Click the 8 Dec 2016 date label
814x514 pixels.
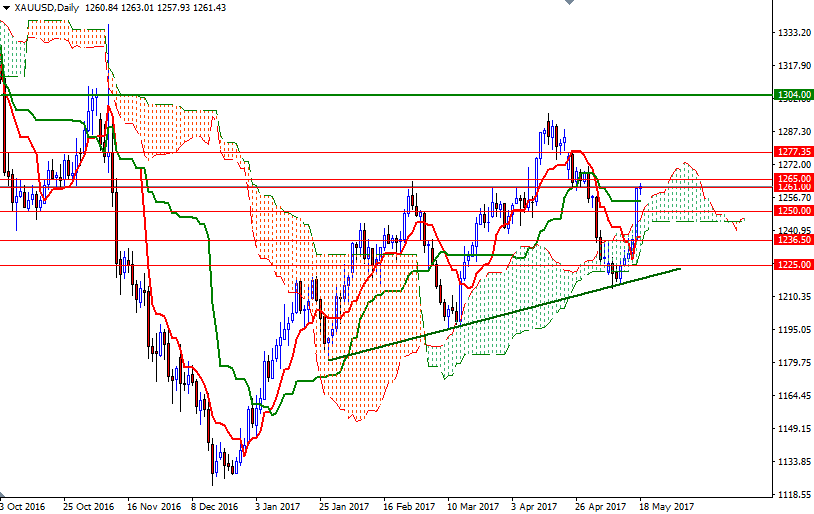(215, 506)
